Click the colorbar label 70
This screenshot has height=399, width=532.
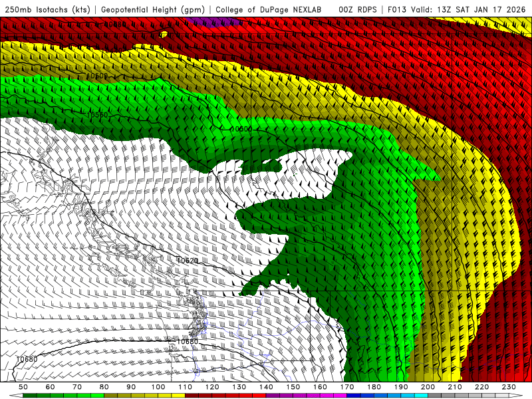[x=77, y=387]
